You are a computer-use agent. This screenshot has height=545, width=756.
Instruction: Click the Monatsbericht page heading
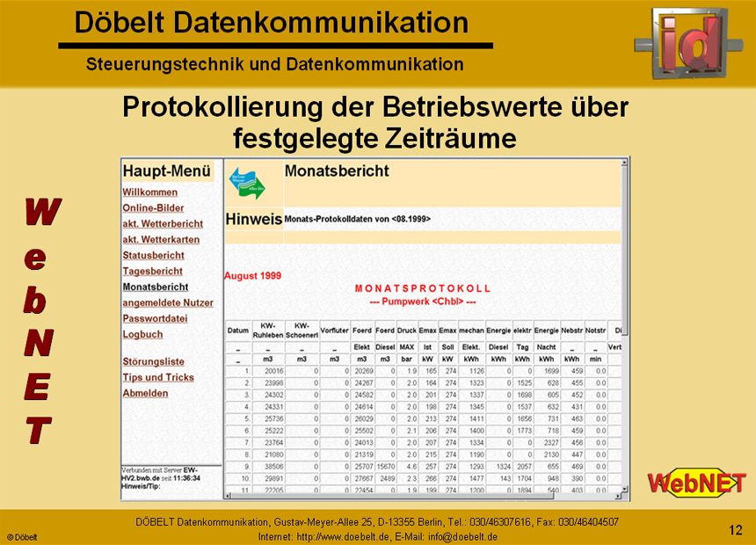[337, 171]
